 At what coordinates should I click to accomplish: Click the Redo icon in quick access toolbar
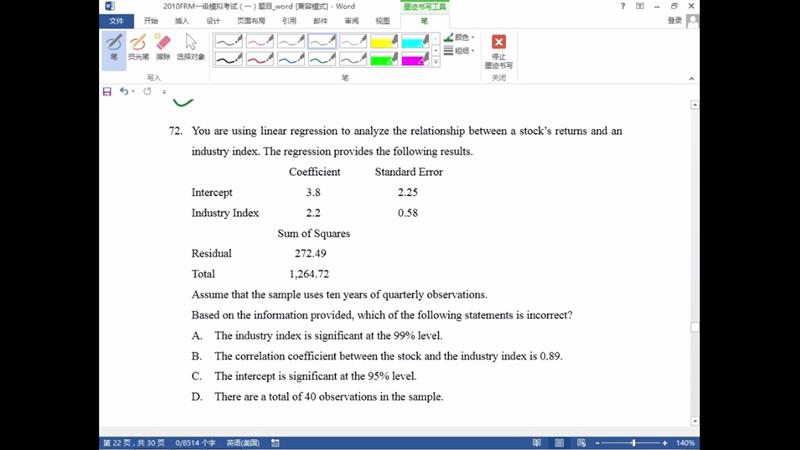147,91
